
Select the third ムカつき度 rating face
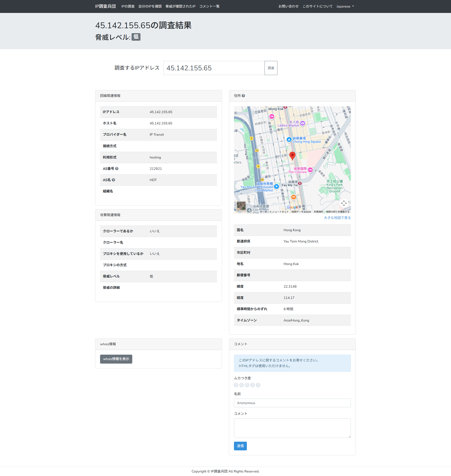tap(247, 385)
